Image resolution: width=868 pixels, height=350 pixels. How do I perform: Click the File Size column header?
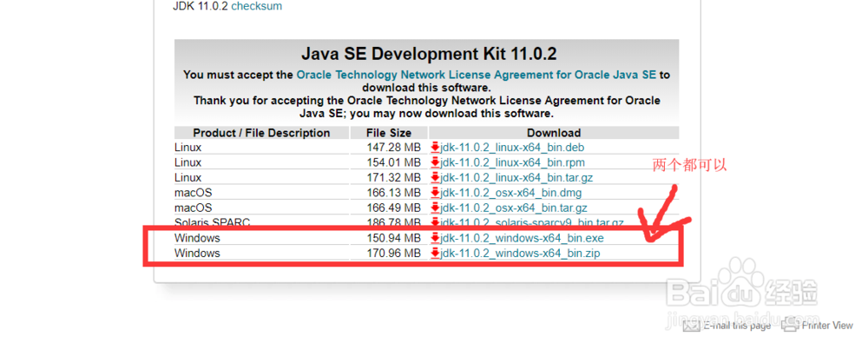pos(389,133)
